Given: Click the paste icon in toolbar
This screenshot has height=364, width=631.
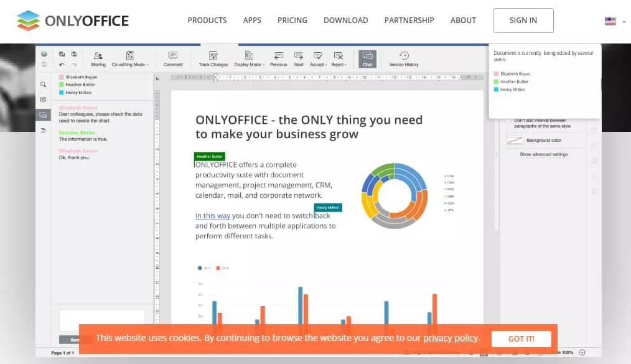Looking at the screenshot, I should pyautogui.click(x=74, y=54).
